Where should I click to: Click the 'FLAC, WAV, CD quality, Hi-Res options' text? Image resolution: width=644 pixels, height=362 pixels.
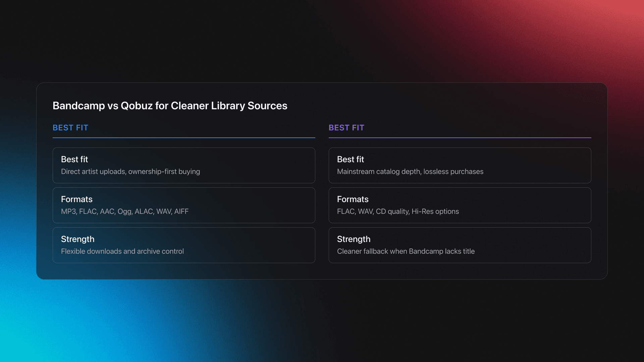click(398, 211)
